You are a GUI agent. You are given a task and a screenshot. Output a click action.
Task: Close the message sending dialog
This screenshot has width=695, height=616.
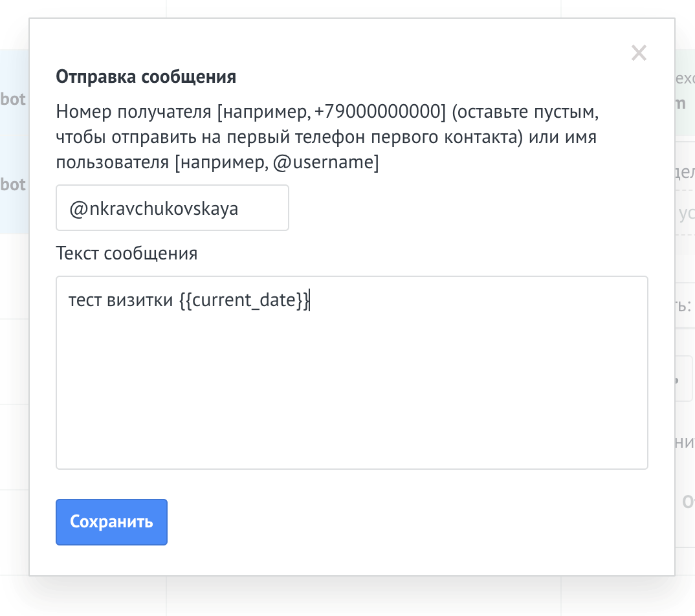[x=639, y=53]
